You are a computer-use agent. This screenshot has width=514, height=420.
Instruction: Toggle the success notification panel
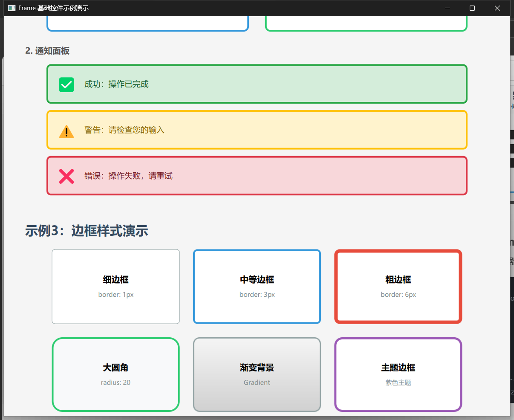257,84
